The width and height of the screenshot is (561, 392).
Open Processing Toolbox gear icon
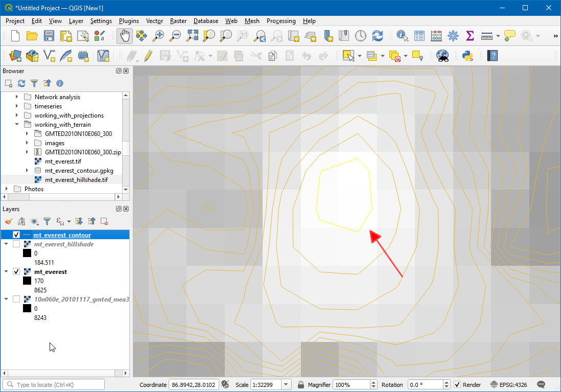point(453,36)
